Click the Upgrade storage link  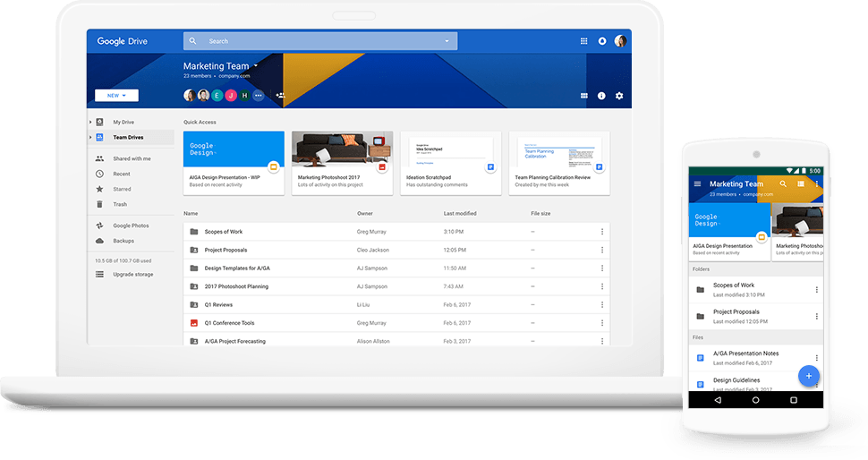[132, 274]
